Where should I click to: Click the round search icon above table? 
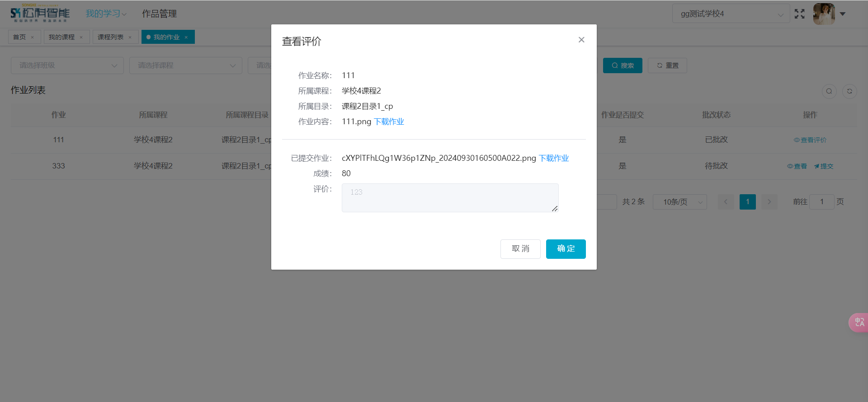point(829,91)
